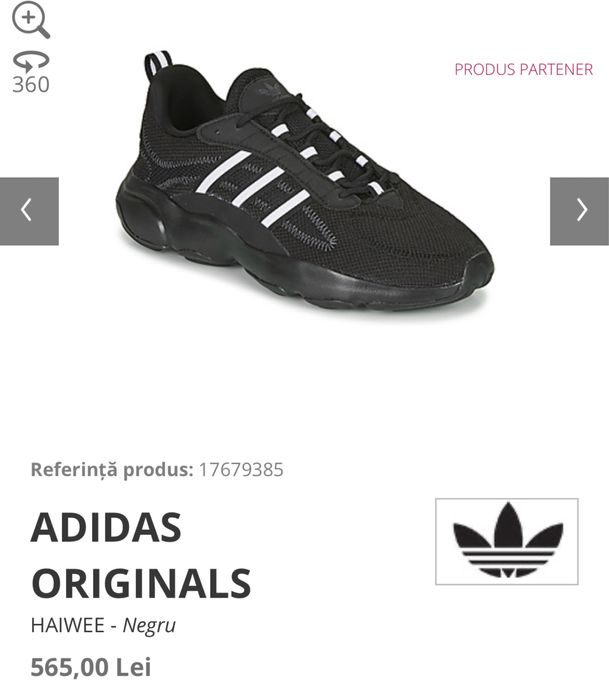
Task: Select product reference number 17679385
Action: (241, 470)
